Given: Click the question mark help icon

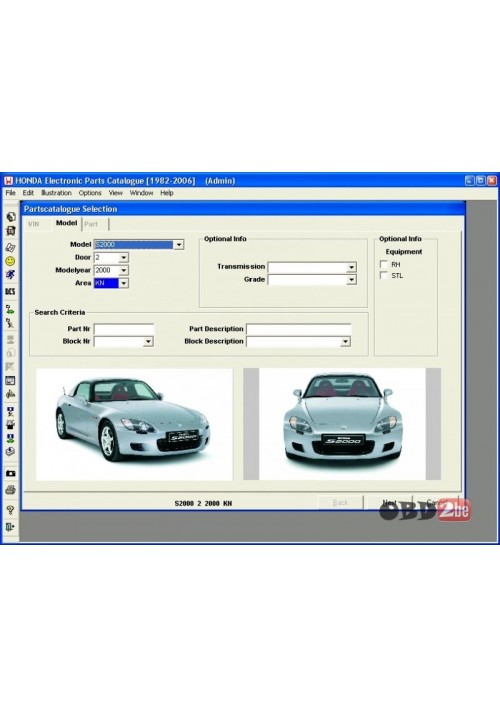Looking at the screenshot, I should 11,510.
